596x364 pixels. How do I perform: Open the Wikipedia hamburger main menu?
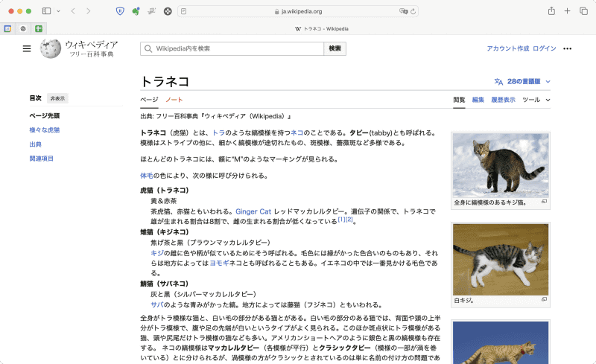(27, 48)
